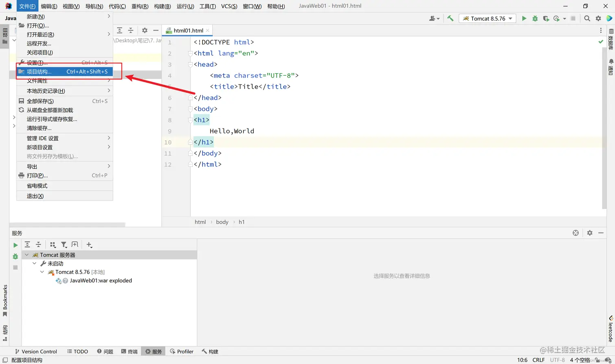Open the 运行(U) menu
The image size is (615, 364).
(185, 6)
